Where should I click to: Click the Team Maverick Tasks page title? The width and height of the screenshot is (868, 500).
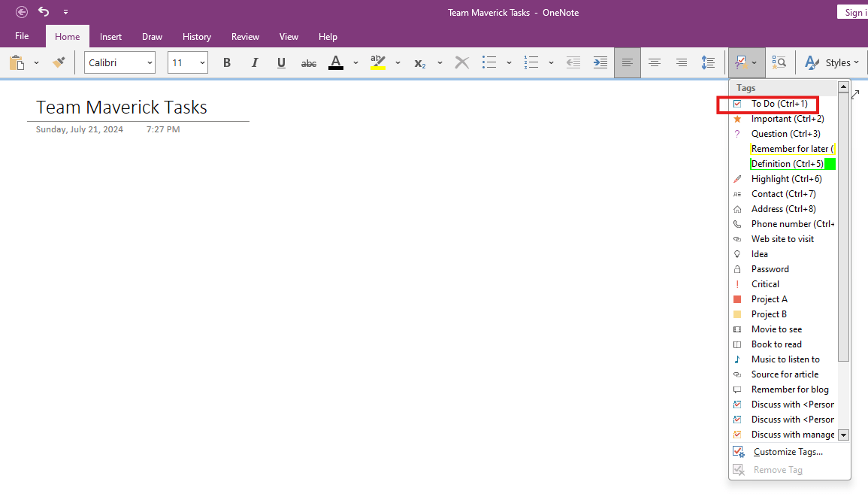coord(122,107)
